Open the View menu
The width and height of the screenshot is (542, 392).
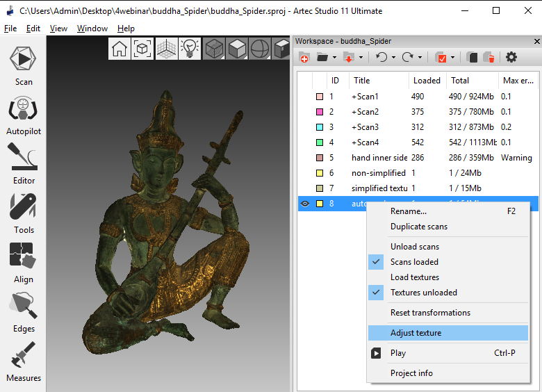point(58,28)
